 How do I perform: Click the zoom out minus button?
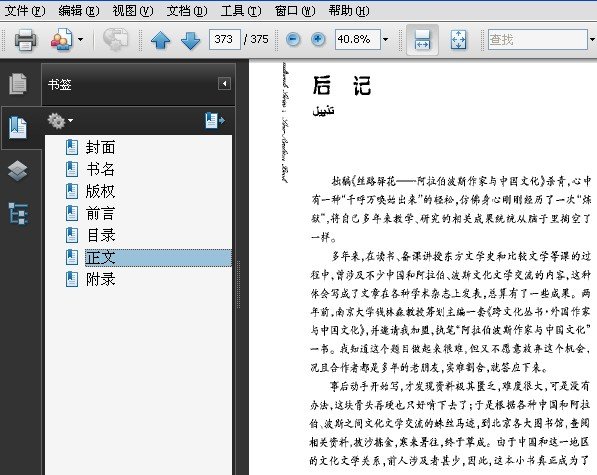point(293,39)
